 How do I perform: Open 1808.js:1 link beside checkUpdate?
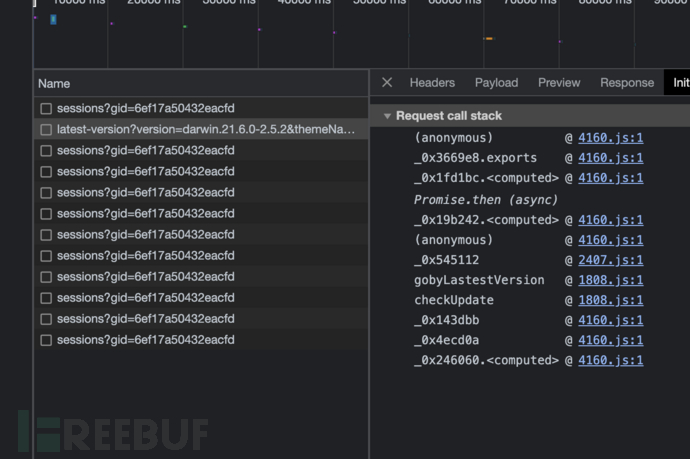[610, 300]
